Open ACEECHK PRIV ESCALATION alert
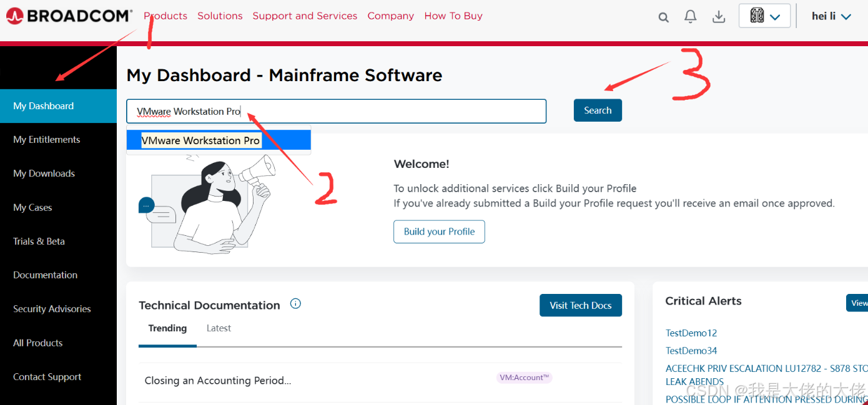 tap(766, 374)
